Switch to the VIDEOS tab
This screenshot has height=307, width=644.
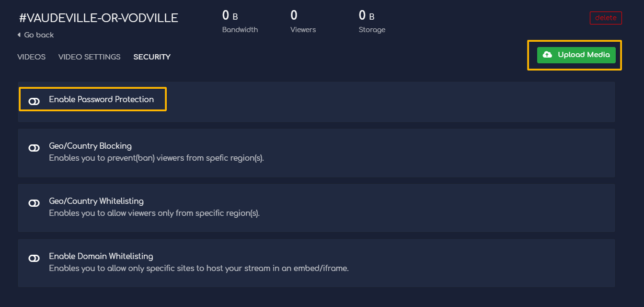[32, 57]
